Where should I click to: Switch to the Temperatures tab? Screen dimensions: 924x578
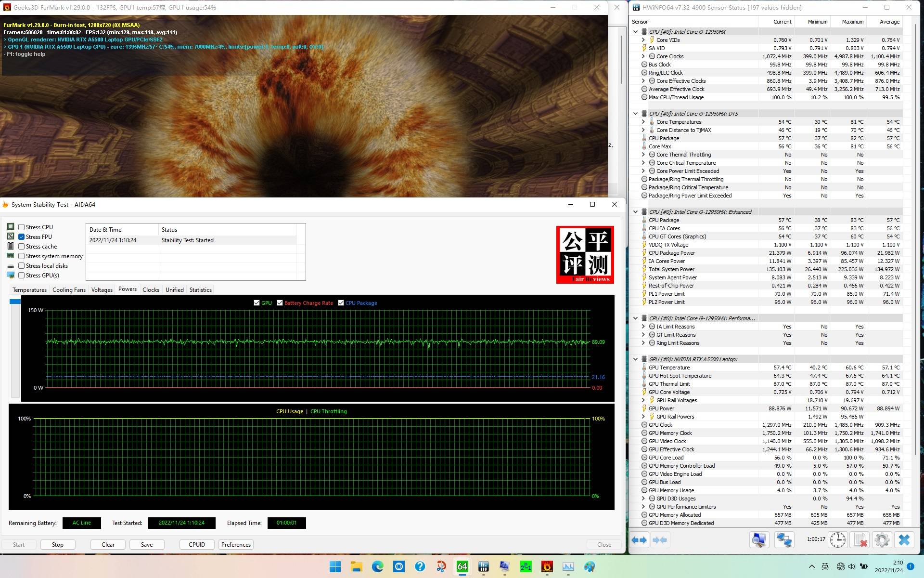click(29, 290)
